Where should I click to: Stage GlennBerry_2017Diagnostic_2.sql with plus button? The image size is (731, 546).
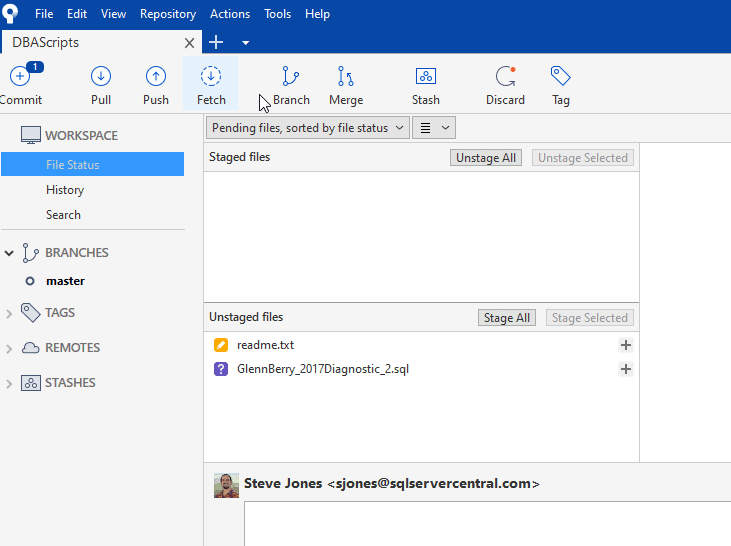coord(626,369)
